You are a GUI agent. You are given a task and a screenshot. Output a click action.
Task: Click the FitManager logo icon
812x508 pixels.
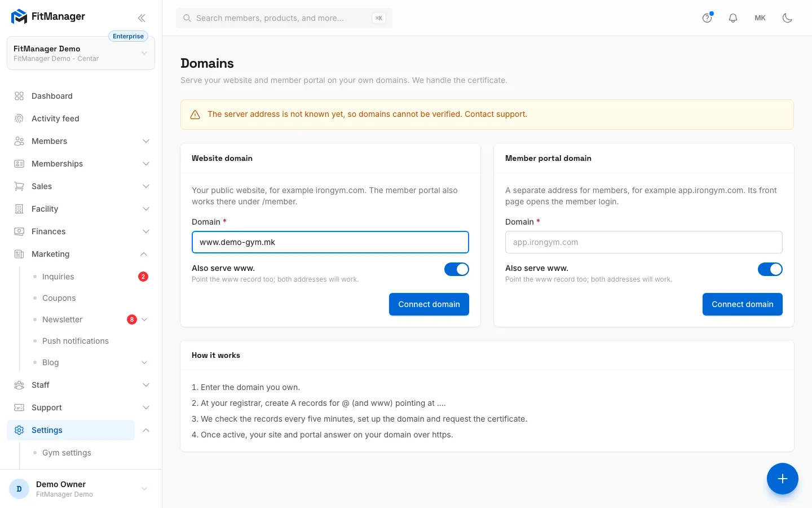click(19, 17)
